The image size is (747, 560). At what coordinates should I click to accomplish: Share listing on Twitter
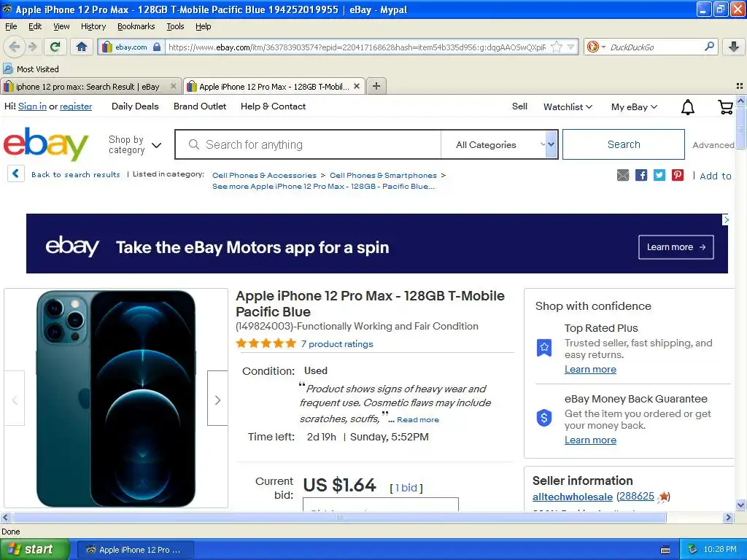pos(659,175)
